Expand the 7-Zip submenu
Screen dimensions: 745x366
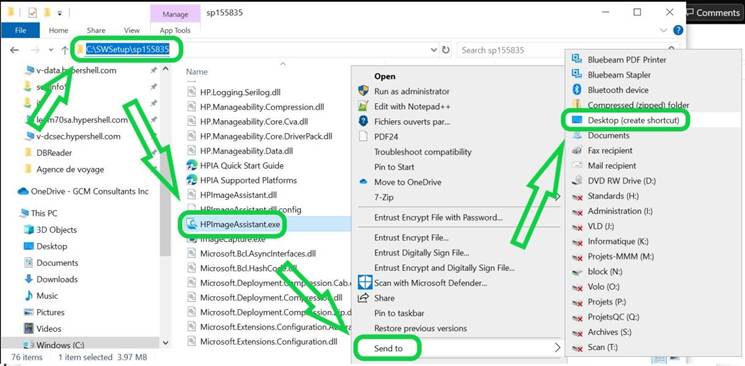pyautogui.click(x=384, y=197)
